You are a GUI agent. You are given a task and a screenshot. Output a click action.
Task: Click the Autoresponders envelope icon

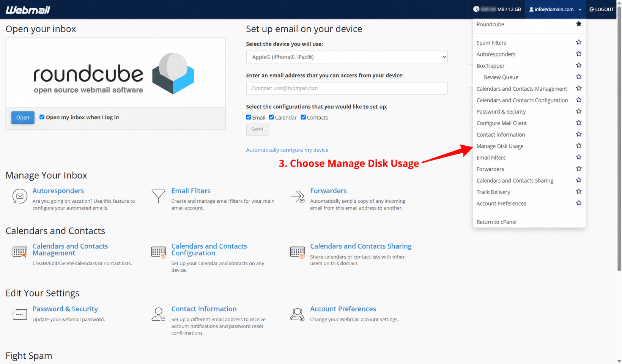pyautogui.click(x=20, y=196)
